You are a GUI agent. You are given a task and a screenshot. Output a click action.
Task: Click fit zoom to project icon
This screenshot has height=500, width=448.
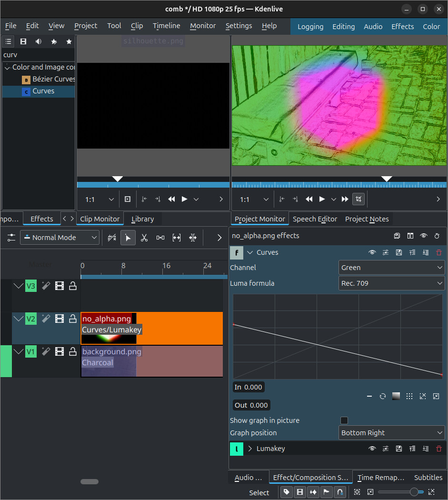[357, 492]
